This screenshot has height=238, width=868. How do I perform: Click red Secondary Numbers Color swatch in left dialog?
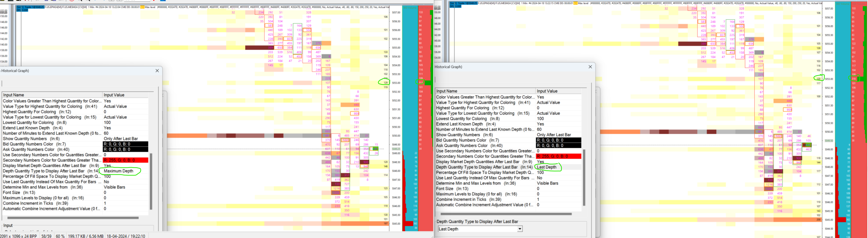tap(125, 160)
